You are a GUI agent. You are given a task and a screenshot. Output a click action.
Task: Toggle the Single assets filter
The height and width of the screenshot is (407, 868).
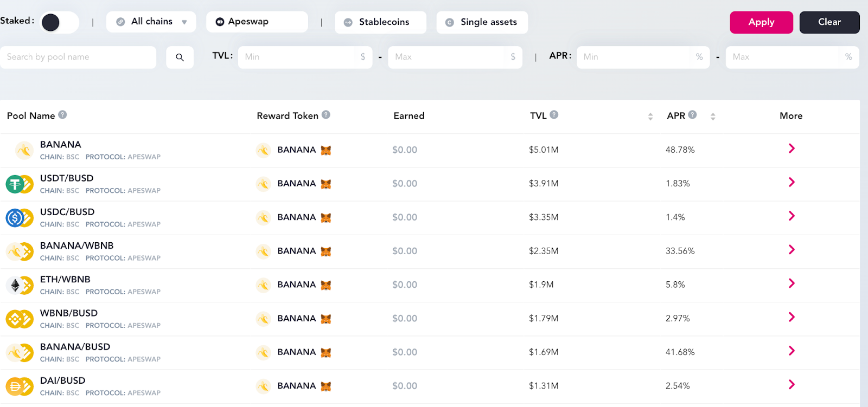pos(482,22)
